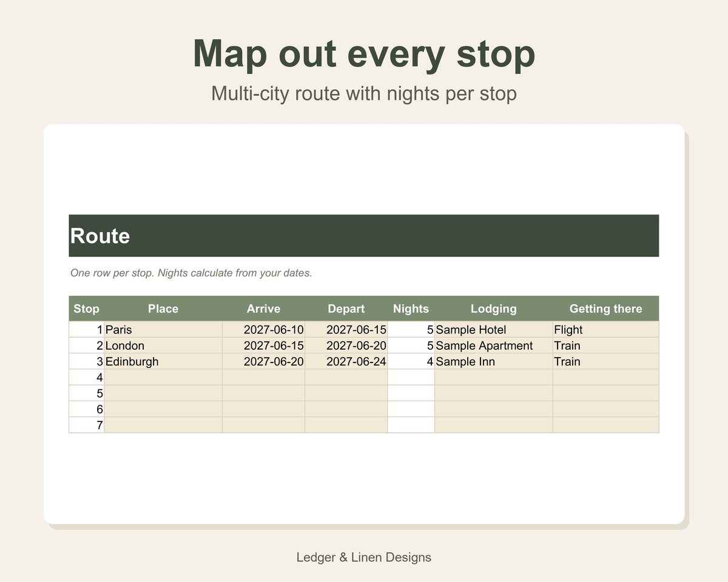728x582 pixels.
Task: Select the Sample Hotel lodging cell
Action: 494,330
